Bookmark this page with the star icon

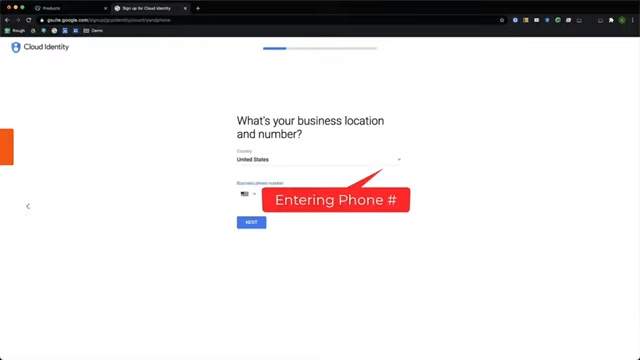502,20
